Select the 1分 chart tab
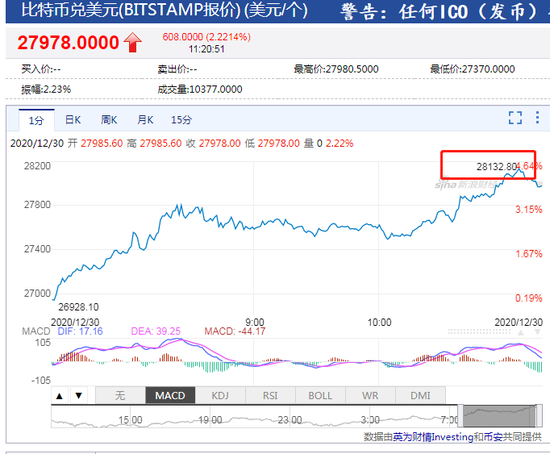 click(x=36, y=120)
